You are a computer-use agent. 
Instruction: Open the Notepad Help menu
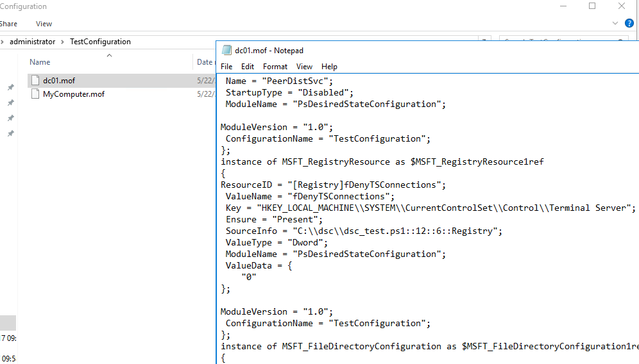329,67
